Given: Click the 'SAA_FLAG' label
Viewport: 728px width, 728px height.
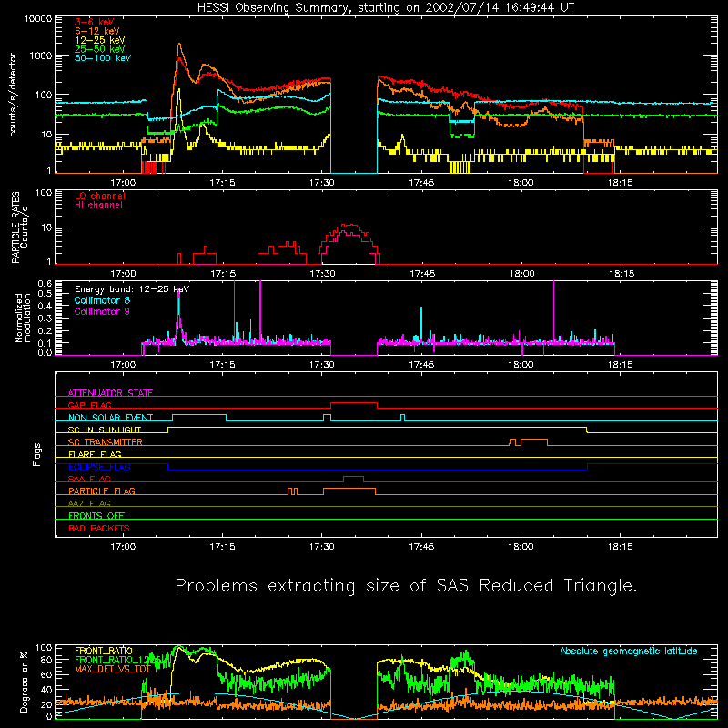Looking at the screenshot, I should pyautogui.click(x=89, y=479).
